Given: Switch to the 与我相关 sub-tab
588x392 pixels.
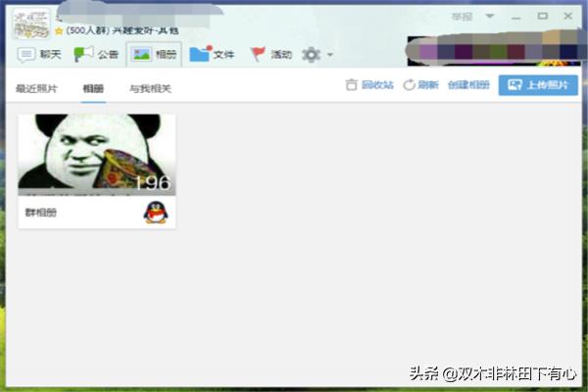Looking at the screenshot, I should tap(150, 88).
